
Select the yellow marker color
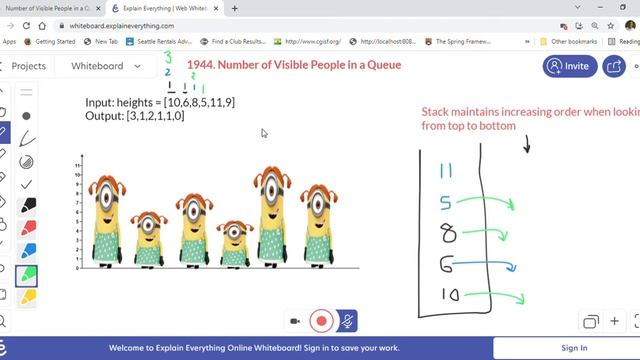coord(27,298)
